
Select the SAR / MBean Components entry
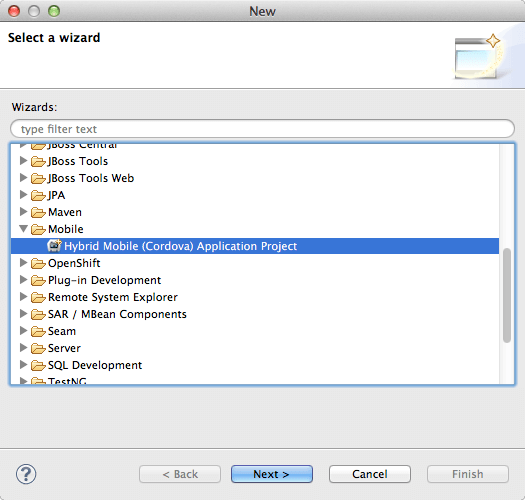coord(117,314)
